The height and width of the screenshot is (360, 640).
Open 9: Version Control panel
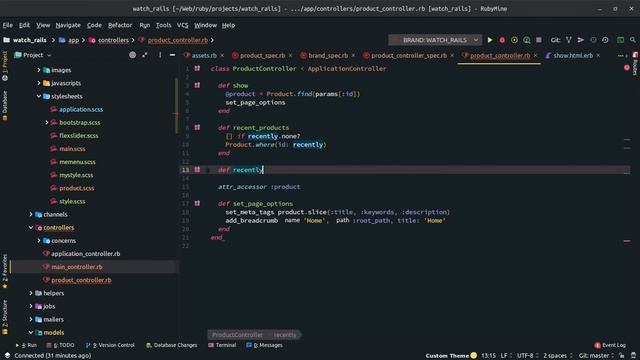(110, 345)
